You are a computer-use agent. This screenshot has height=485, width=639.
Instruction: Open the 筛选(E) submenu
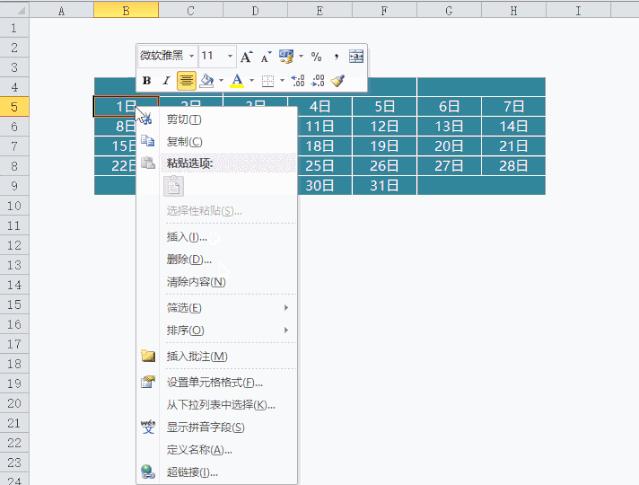[x=216, y=308]
